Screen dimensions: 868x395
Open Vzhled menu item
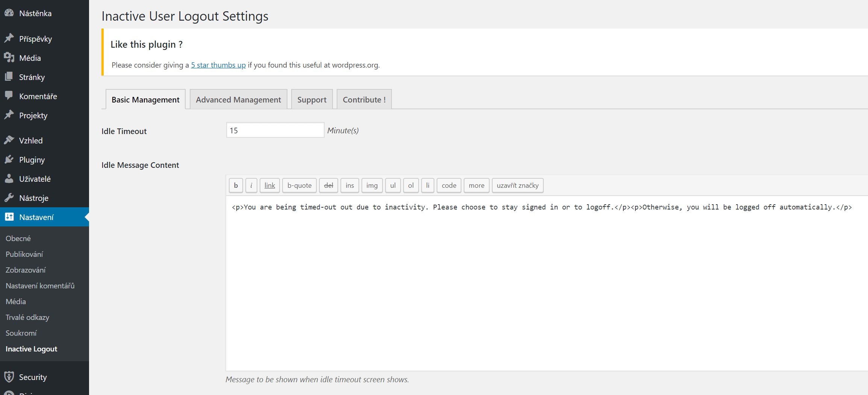pyautogui.click(x=44, y=140)
